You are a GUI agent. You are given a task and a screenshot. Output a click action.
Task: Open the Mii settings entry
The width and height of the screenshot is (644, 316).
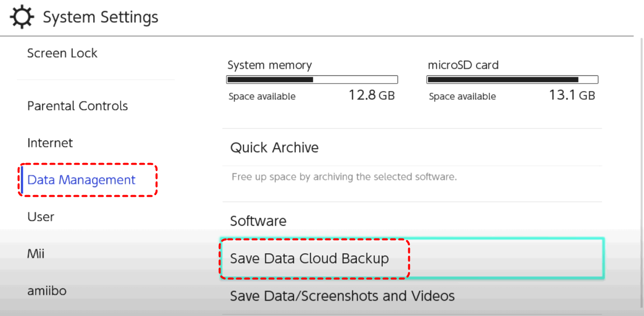(36, 253)
